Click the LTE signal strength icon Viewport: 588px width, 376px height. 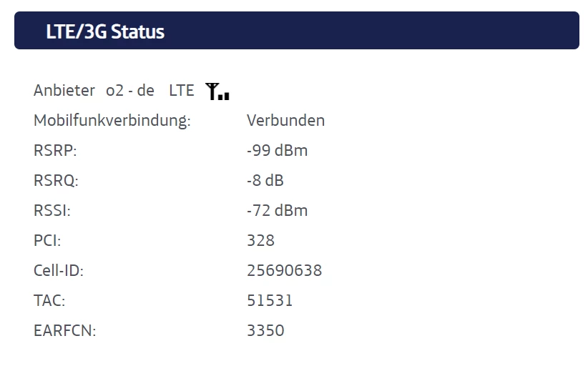(x=217, y=91)
